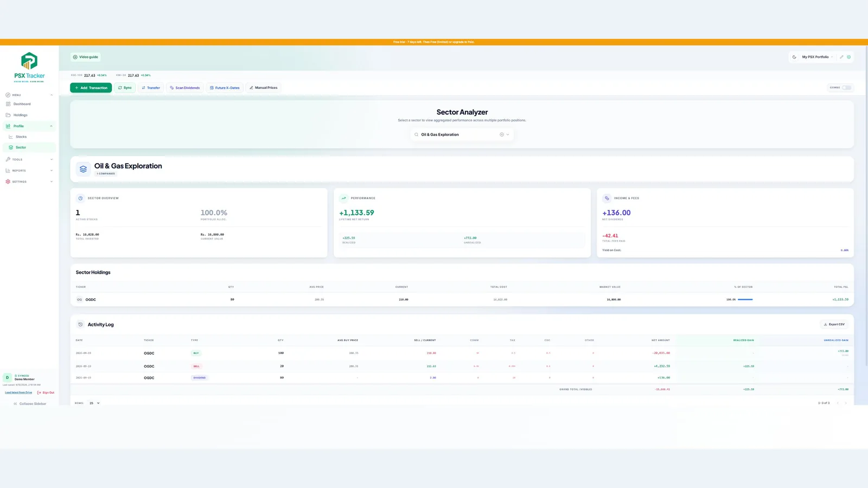The width and height of the screenshot is (868, 488).
Task: Click the +1,133.59 lifetime net return value
Action: (356, 213)
